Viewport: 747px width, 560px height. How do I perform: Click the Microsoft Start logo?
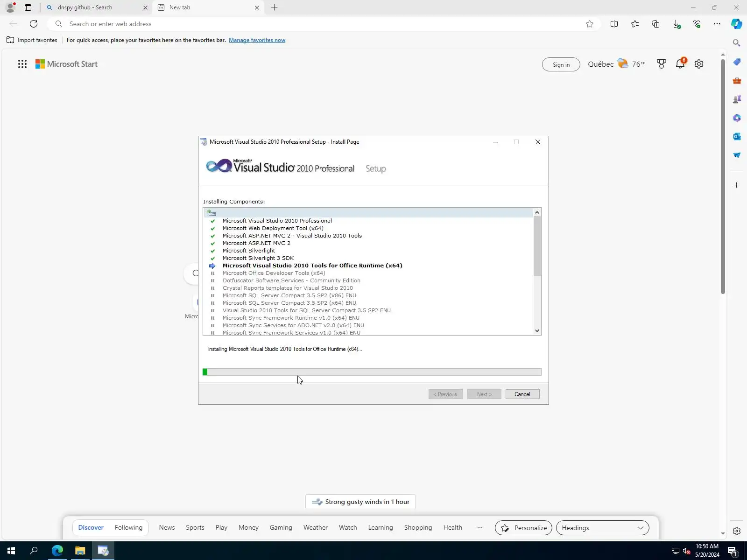coord(66,64)
